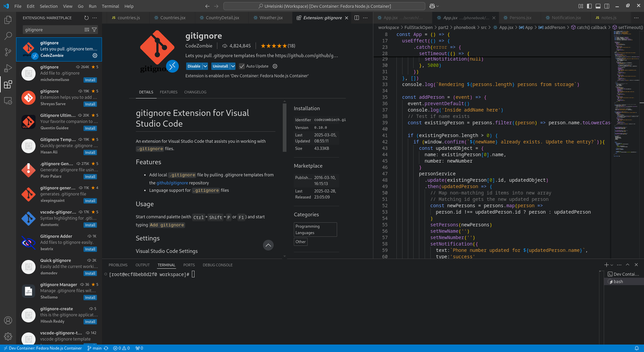
Task: Toggle the Auto Update checkbox
Action: pyautogui.click(x=242, y=66)
